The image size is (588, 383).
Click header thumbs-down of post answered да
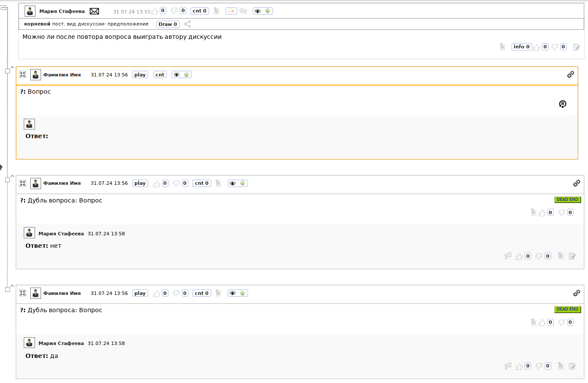176,293
